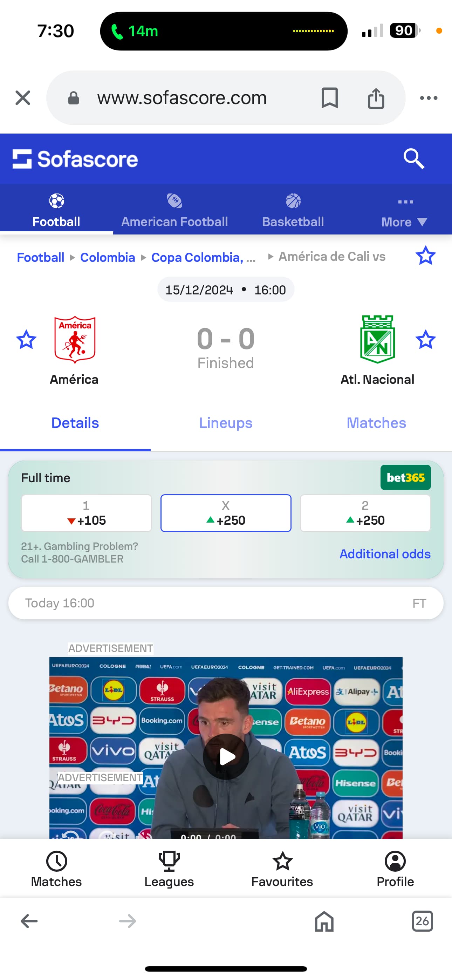Viewport: 452px width, 980px height.
Task: Favourite the América team star
Action: 26,339
